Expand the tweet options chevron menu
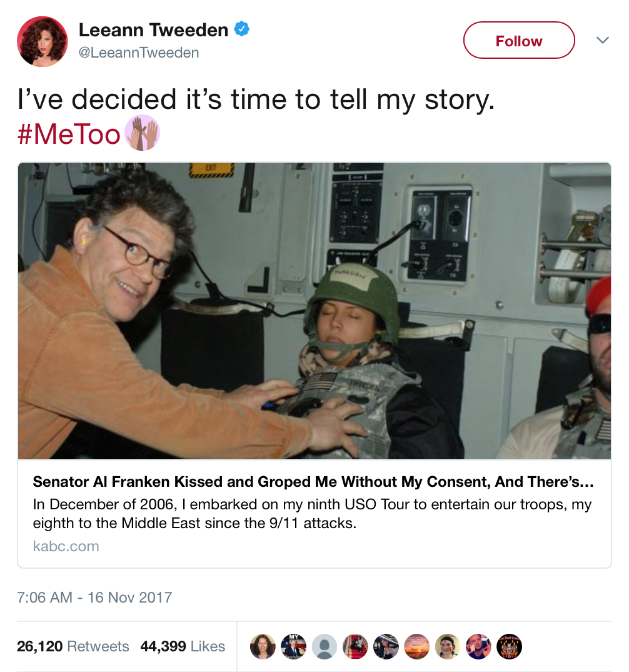The height and width of the screenshot is (672, 629). (603, 40)
